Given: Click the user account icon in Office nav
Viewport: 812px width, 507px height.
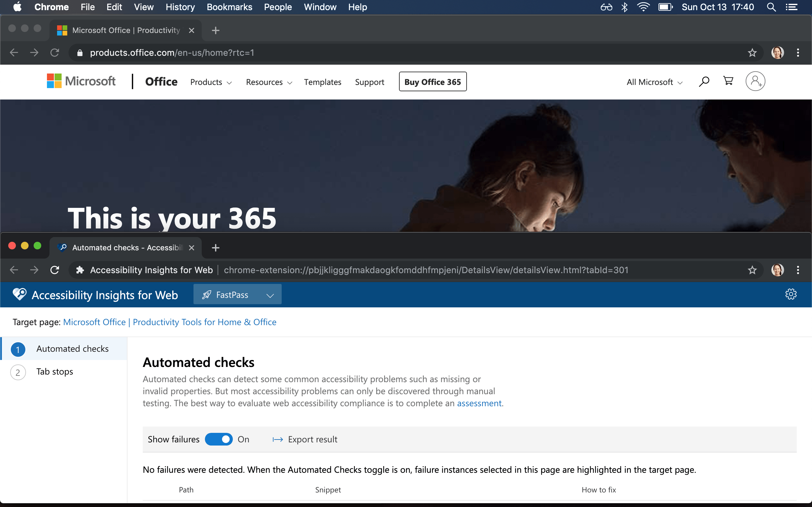Looking at the screenshot, I should tap(755, 81).
